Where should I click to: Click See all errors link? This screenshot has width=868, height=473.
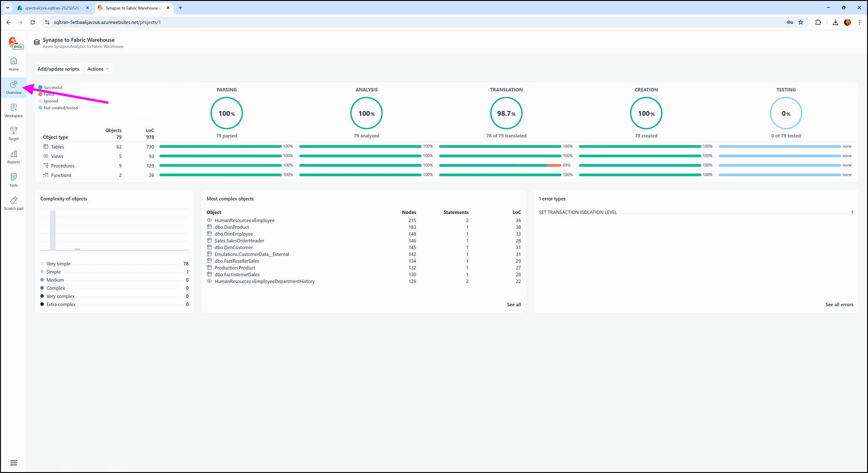point(839,305)
